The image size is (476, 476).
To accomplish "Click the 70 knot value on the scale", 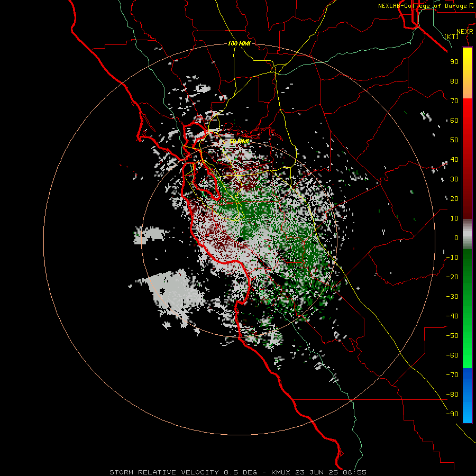I will (454, 101).
